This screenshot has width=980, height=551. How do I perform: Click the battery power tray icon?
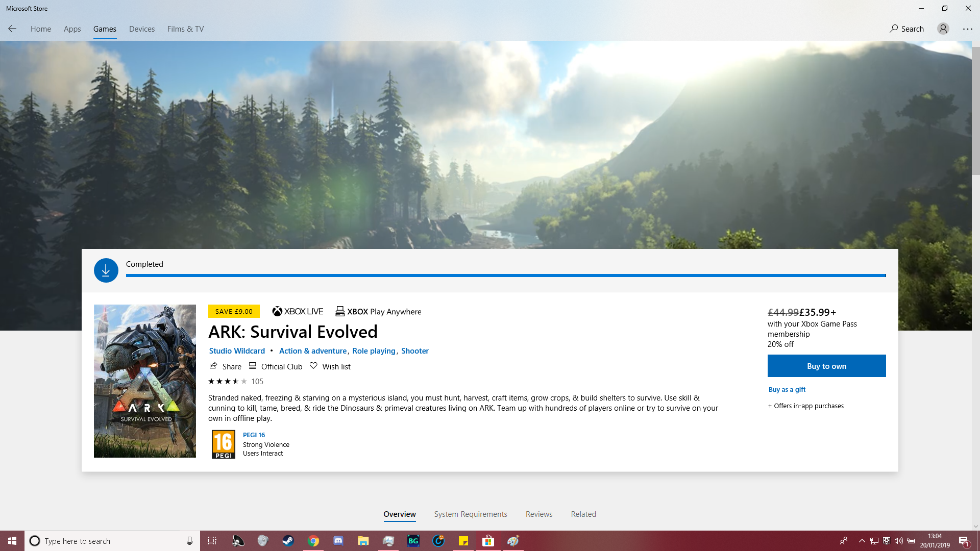tap(911, 541)
